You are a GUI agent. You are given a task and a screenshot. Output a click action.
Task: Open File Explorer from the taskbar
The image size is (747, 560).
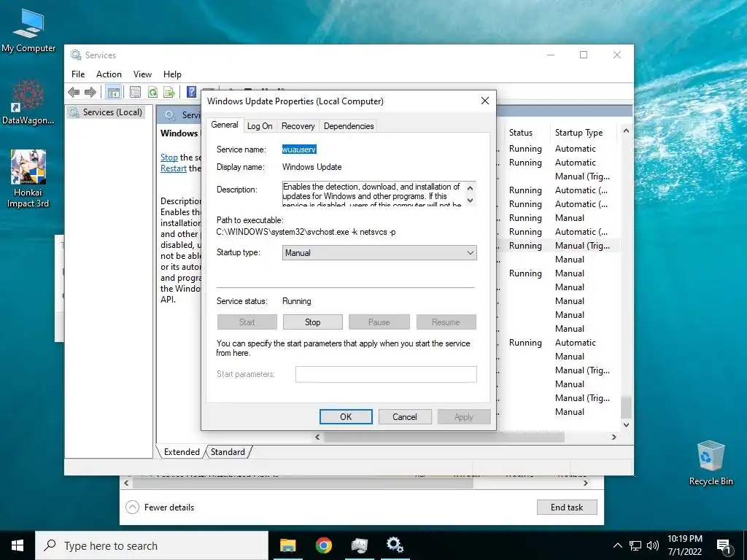287,545
